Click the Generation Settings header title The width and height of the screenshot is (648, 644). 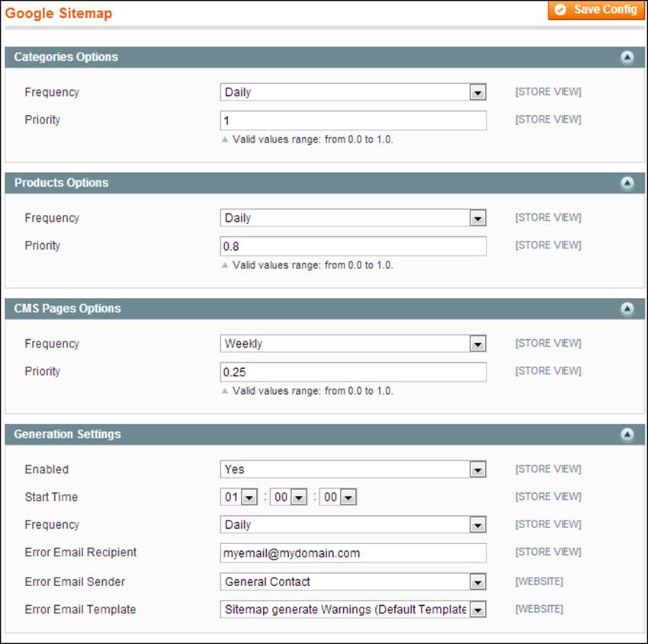(x=67, y=434)
